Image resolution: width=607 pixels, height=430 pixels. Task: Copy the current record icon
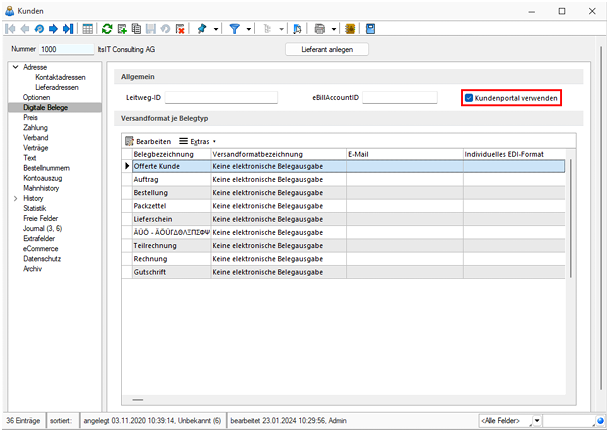(136, 29)
